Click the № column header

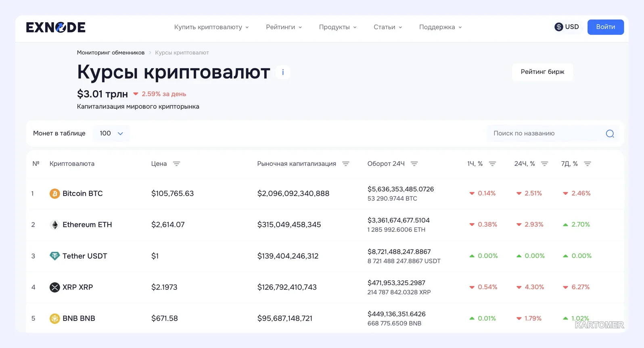[x=36, y=164]
